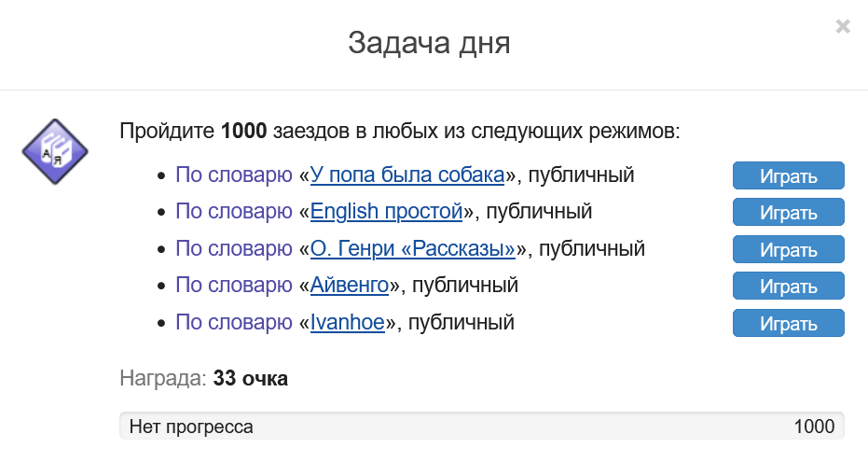This screenshot has width=868, height=462.
Task: Click the «Задача дня» dialog title
Action: tap(429, 43)
